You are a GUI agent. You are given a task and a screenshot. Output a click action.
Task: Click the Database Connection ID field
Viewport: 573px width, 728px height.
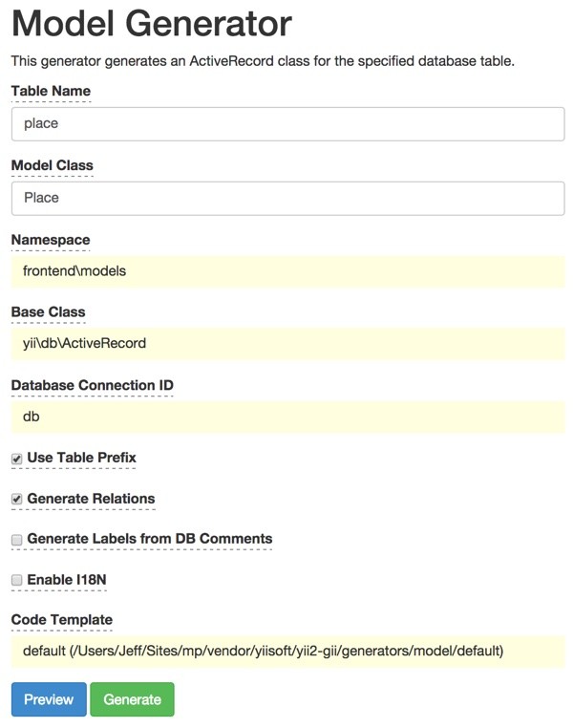pos(287,417)
